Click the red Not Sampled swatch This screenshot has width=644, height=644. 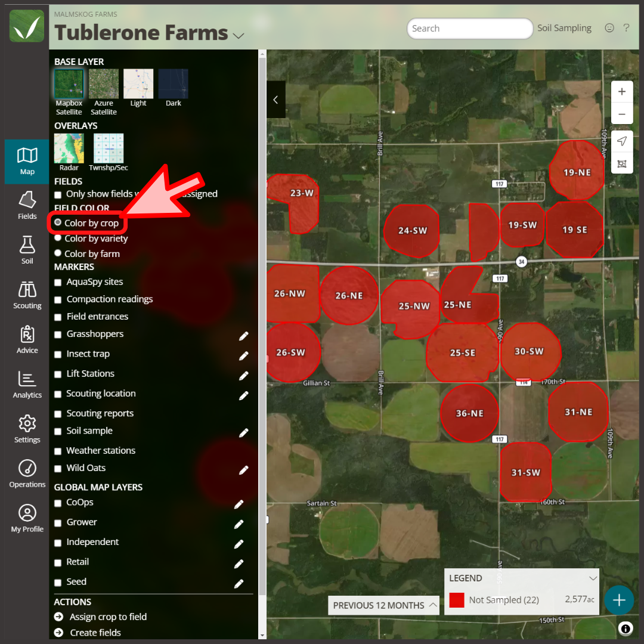tap(456, 600)
